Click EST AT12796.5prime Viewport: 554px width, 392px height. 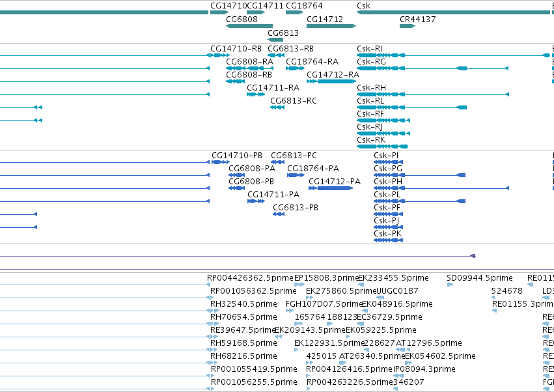tap(403, 350)
